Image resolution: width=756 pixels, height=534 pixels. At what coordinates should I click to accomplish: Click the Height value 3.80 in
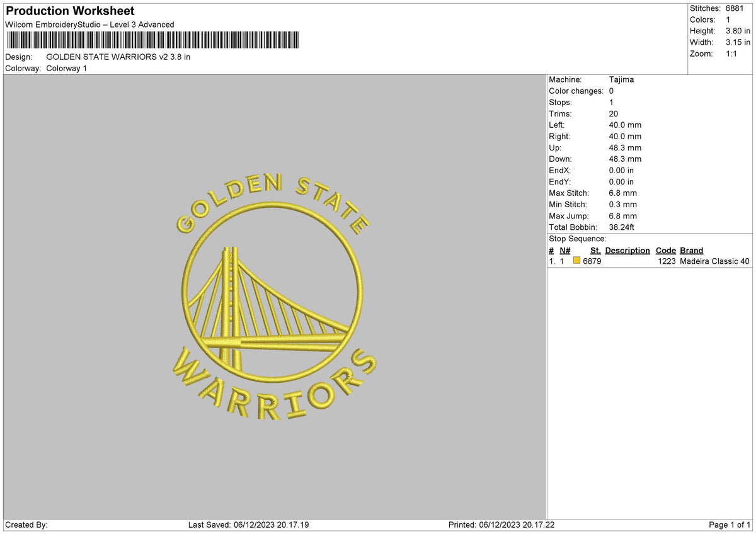pos(738,31)
